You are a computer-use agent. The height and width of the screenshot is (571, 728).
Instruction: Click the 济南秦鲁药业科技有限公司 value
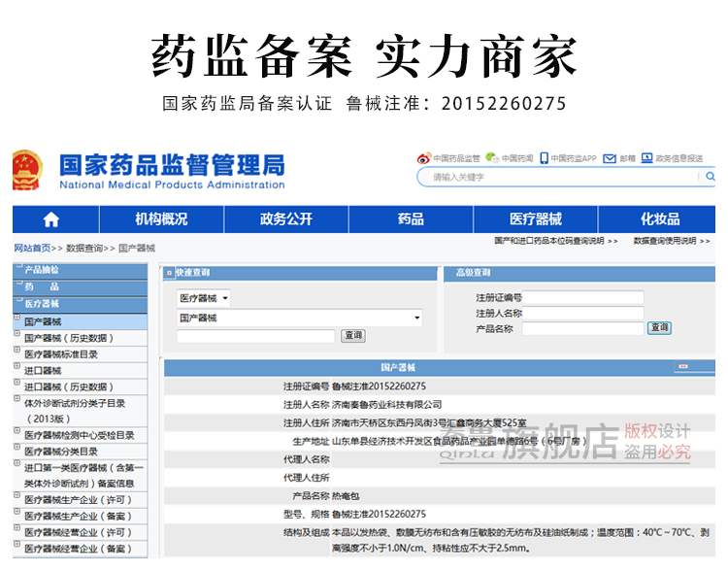(386, 405)
